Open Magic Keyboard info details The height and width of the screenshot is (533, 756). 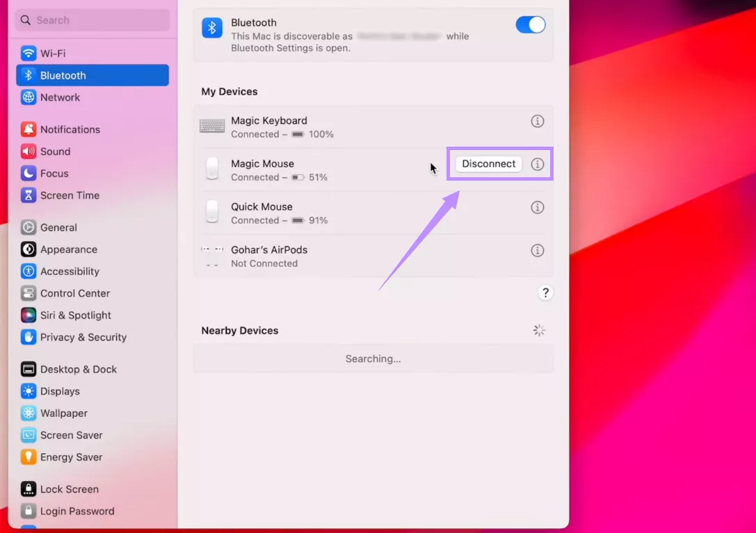537,120
